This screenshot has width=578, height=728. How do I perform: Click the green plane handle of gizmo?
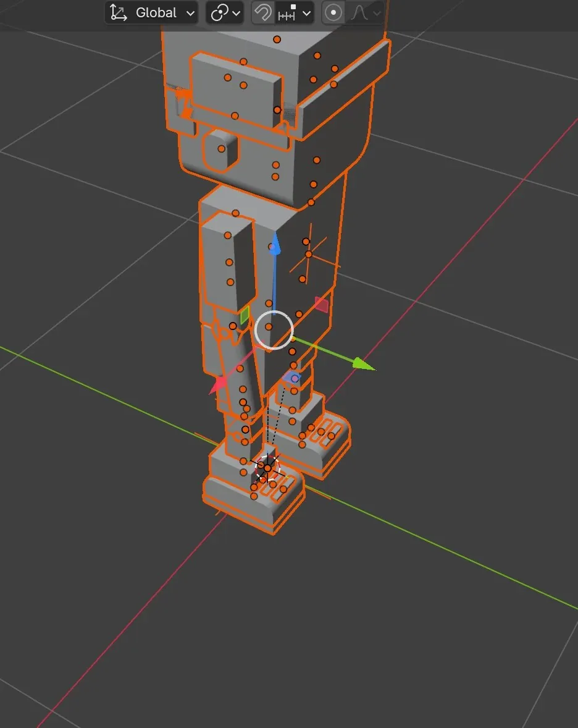coord(245,315)
